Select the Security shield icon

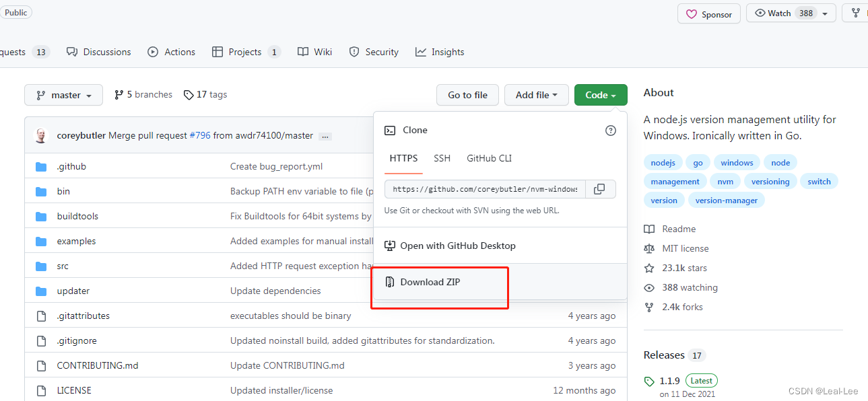coord(354,51)
